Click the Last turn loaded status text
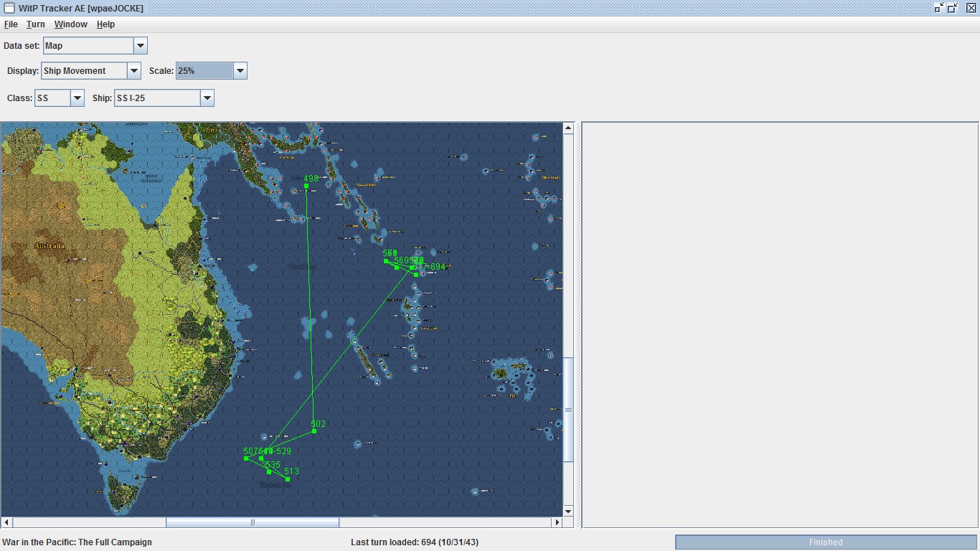 [415, 542]
